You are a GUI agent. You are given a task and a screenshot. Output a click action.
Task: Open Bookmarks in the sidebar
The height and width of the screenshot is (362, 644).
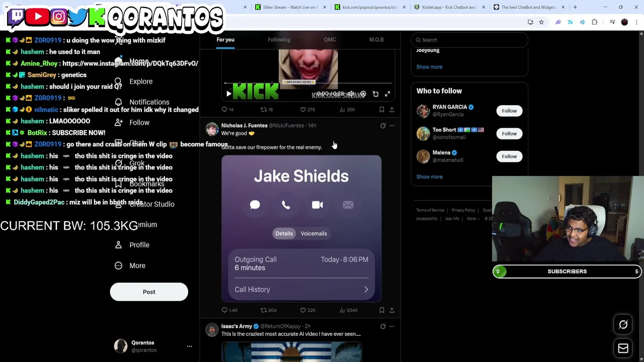coord(139,184)
